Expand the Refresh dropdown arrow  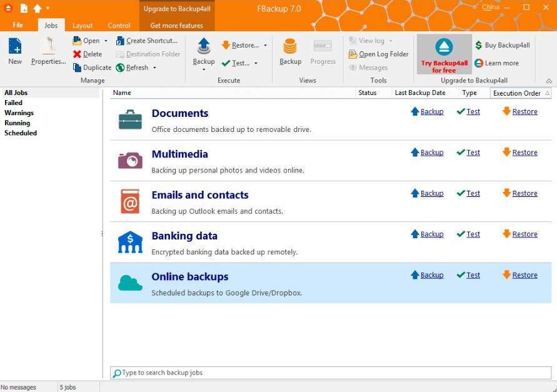coord(154,68)
